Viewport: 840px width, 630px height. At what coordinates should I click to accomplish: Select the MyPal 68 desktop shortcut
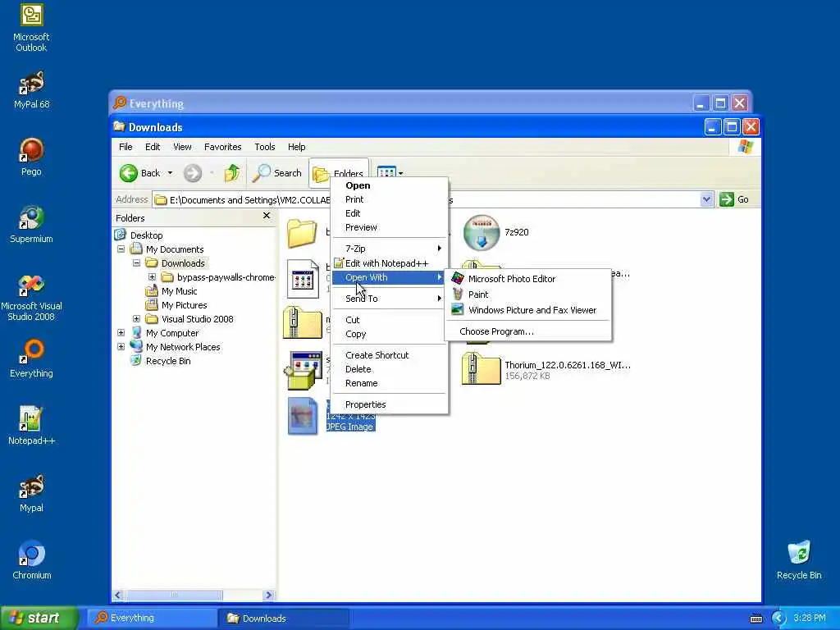point(31,90)
